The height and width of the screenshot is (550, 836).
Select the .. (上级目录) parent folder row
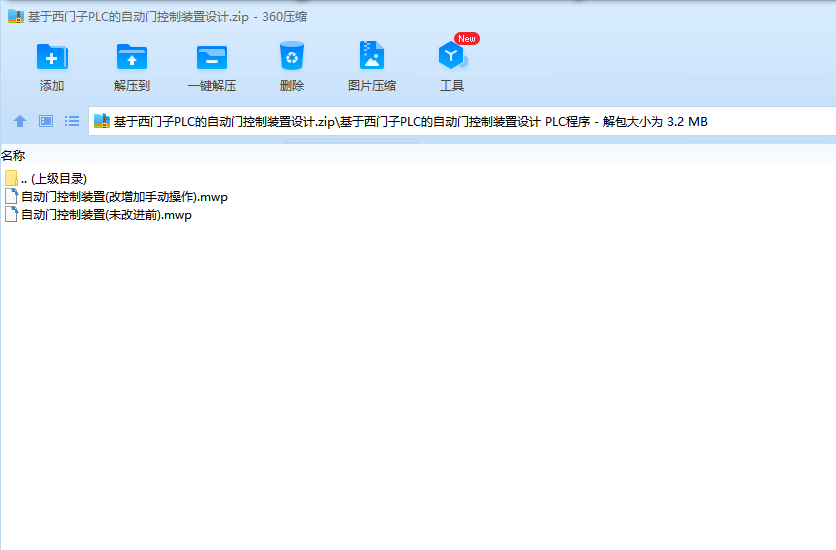[x=46, y=179]
